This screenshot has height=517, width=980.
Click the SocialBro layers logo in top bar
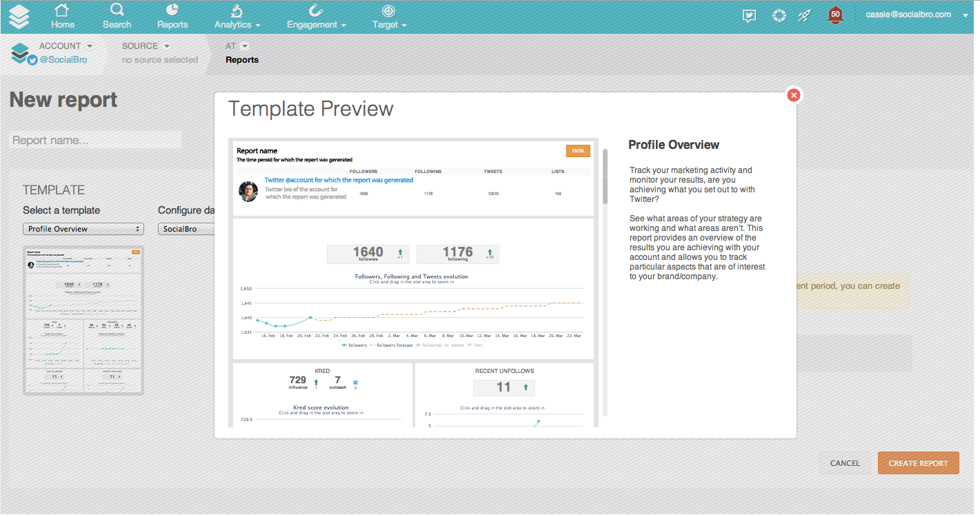(19, 17)
